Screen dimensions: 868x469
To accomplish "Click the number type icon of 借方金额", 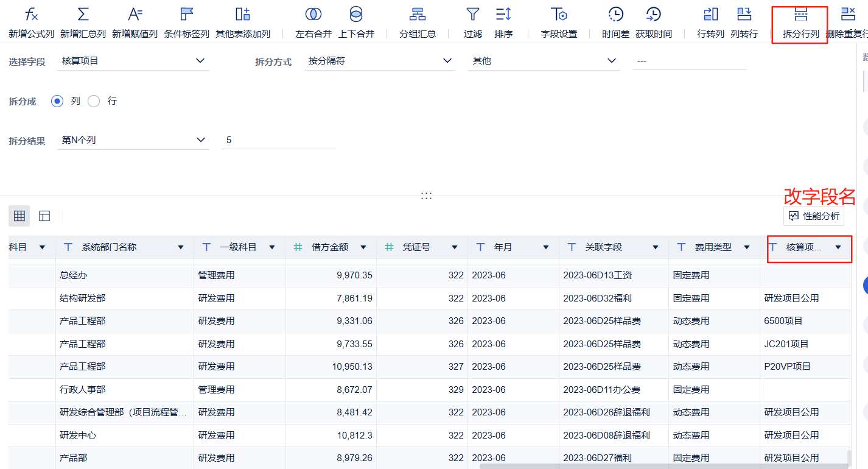I will [x=298, y=247].
